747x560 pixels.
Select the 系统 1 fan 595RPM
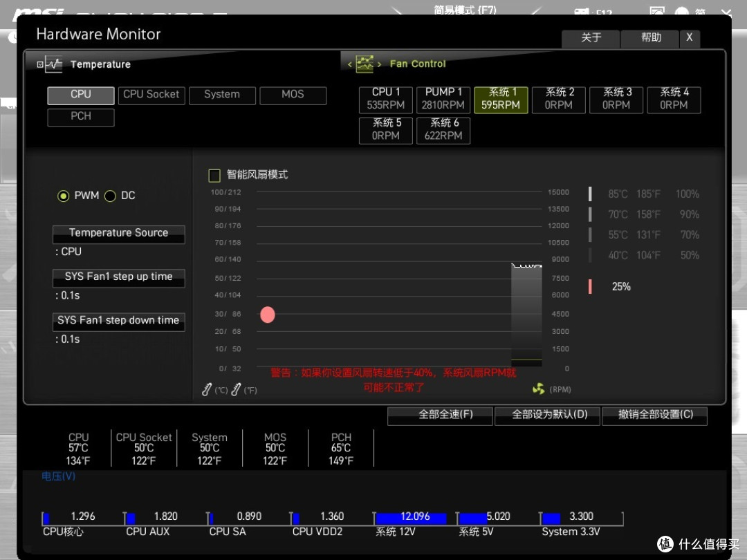point(501,100)
